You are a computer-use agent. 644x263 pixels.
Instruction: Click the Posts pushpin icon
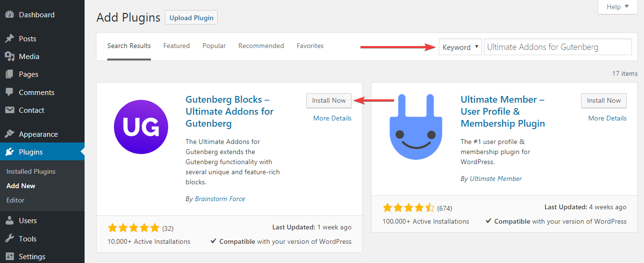pos(10,38)
